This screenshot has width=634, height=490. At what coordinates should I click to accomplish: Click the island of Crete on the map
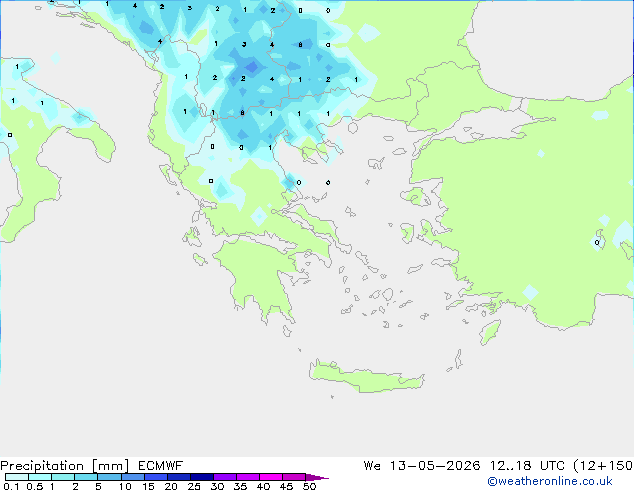[366, 377]
